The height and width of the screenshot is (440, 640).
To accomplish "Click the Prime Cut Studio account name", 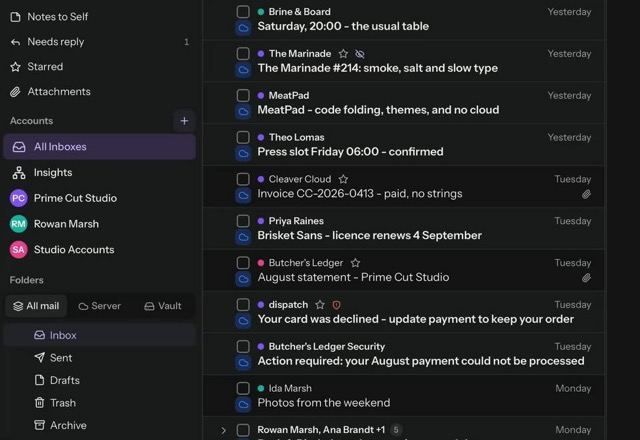I will pos(76,198).
